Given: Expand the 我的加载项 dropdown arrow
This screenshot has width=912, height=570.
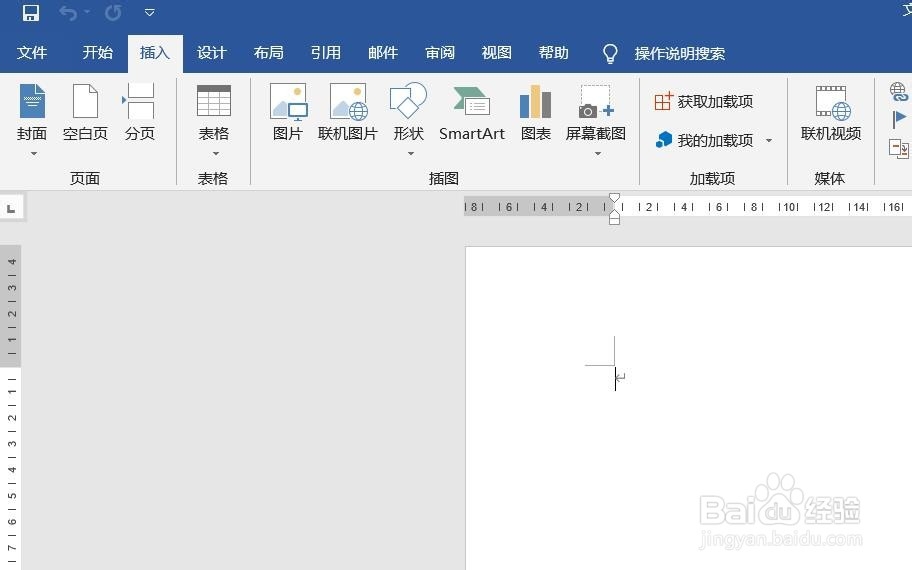Looking at the screenshot, I should click(x=769, y=140).
